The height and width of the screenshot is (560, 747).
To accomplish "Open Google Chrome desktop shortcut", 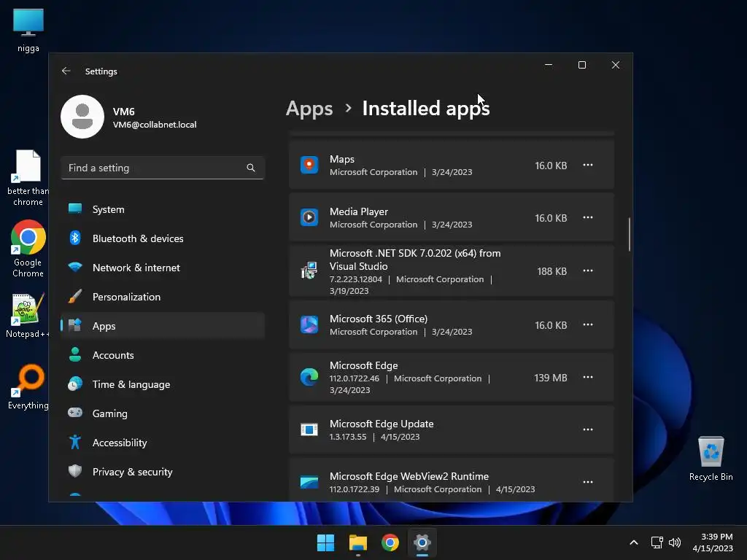I will click(28, 249).
